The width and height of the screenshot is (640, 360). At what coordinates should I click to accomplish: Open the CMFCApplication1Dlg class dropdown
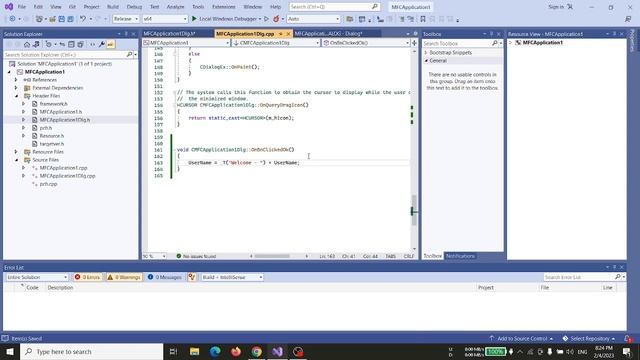coord(276,43)
